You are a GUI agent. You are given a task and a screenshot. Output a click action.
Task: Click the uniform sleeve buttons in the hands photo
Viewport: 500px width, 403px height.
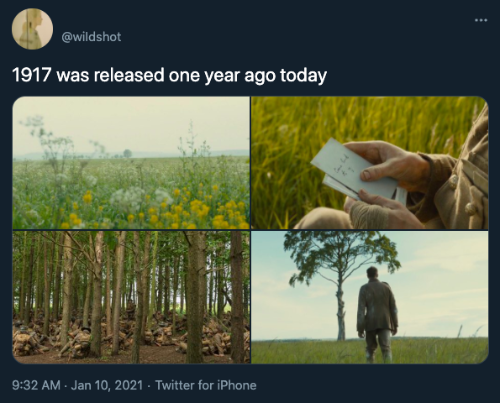point(463,193)
